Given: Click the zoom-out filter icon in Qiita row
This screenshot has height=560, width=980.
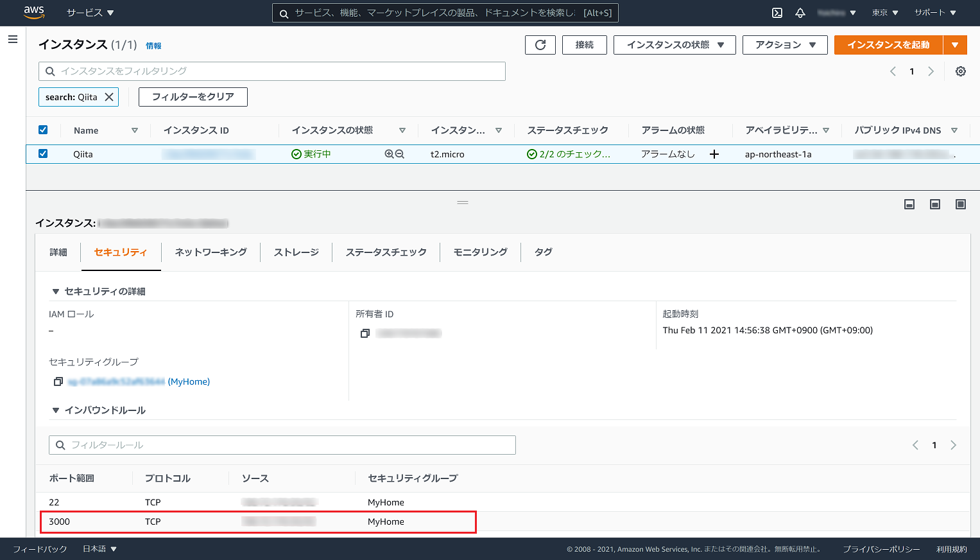Looking at the screenshot, I should tap(399, 154).
